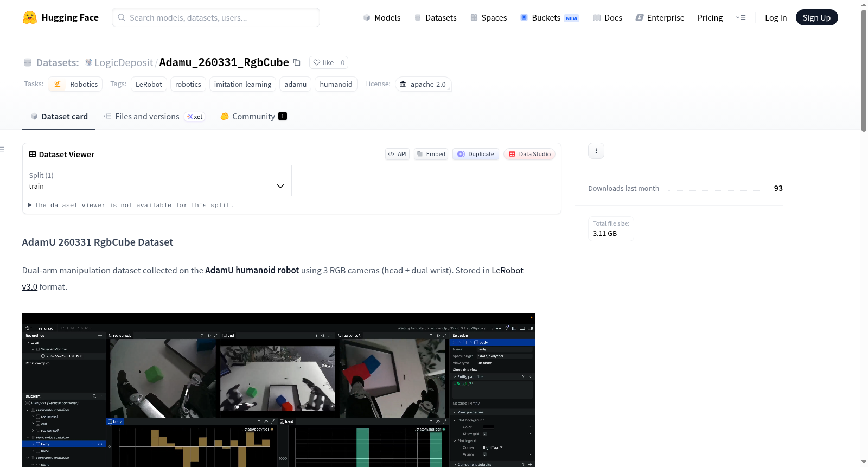The height and width of the screenshot is (467, 868).
Task: Select the apache-2.0 license tag
Action: click(x=423, y=84)
